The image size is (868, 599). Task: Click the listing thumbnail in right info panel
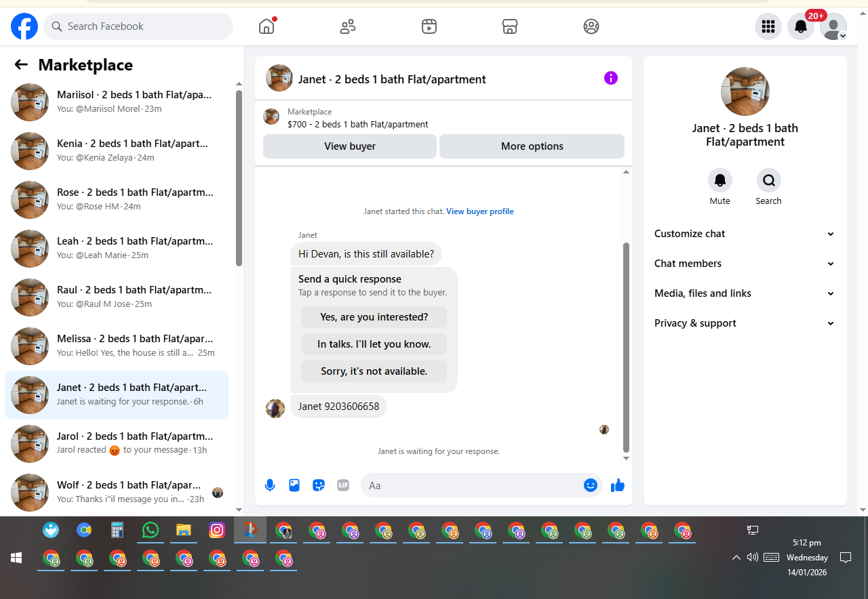click(x=745, y=91)
